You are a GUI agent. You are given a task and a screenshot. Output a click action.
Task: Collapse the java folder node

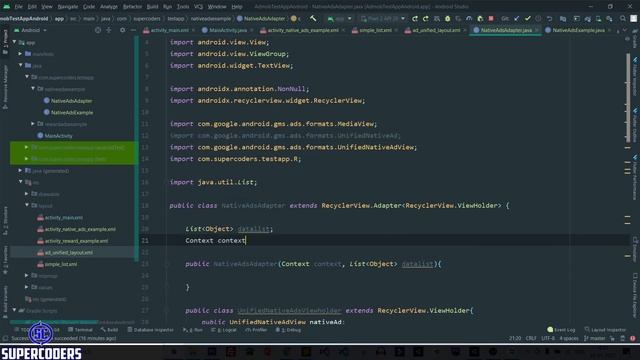[x=20, y=65]
